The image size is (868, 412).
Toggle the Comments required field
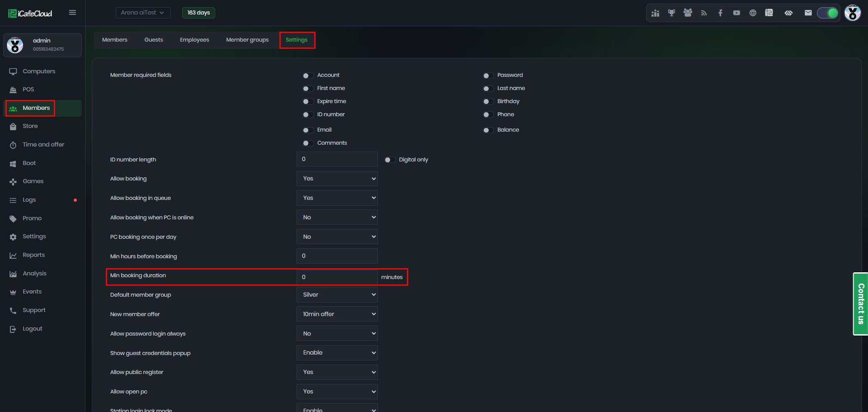point(308,143)
